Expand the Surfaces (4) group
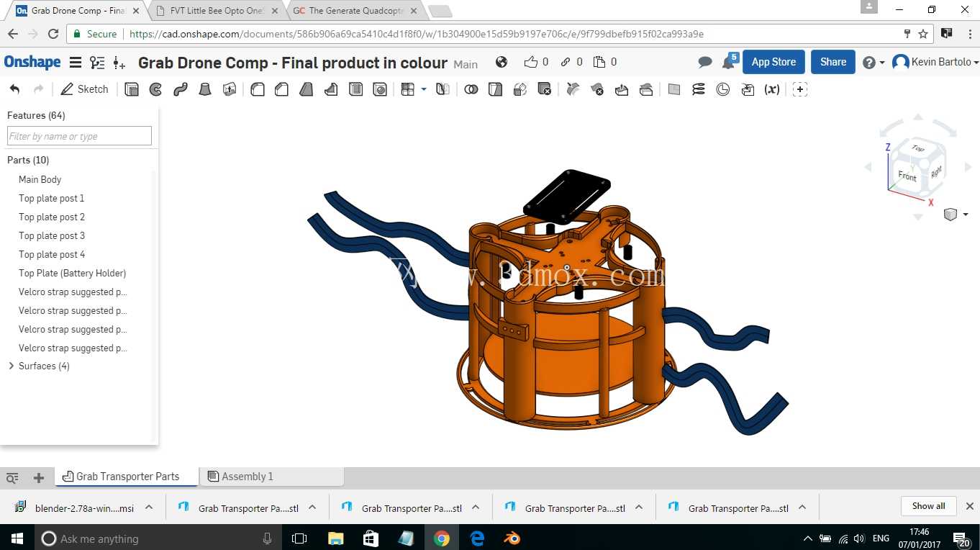 (11, 366)
